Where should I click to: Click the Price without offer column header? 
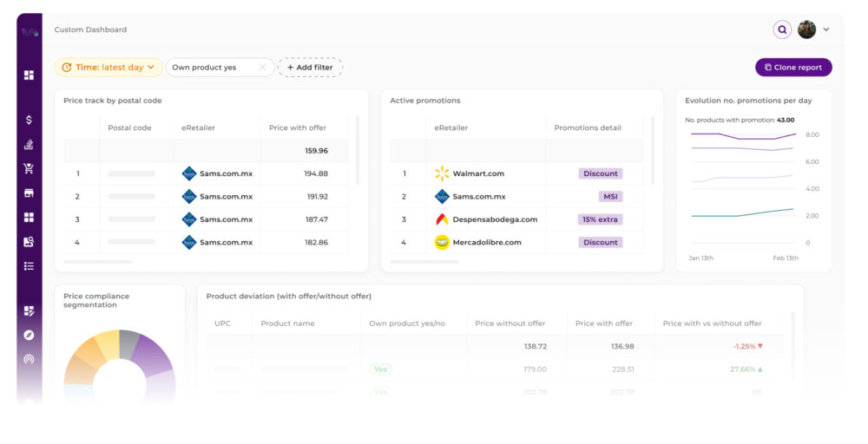click(510, 323)
